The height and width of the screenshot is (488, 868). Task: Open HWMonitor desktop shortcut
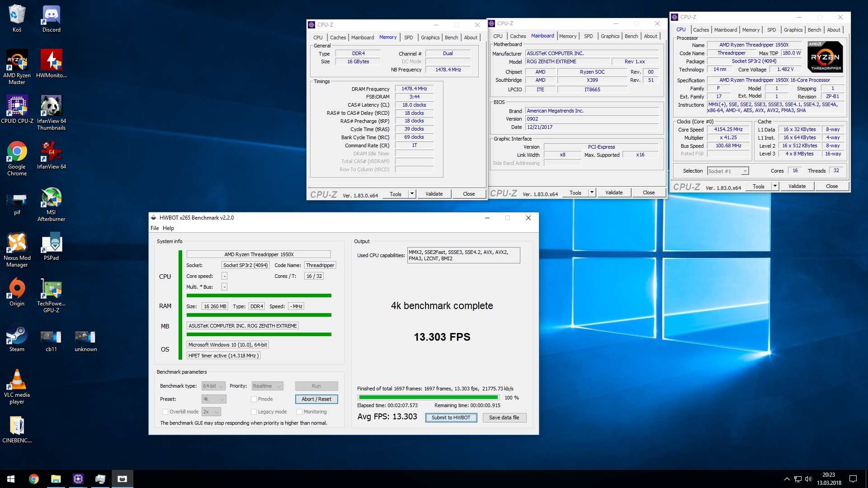51,64
